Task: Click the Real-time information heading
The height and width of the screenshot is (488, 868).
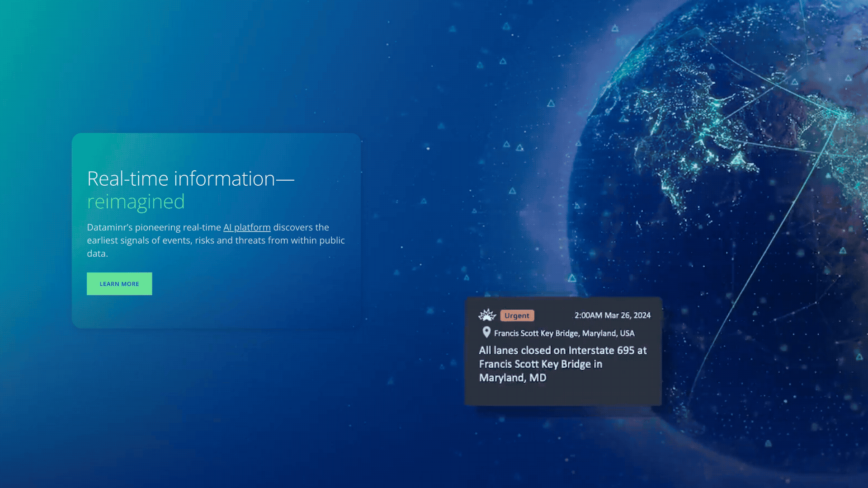Action: [190, 178]
